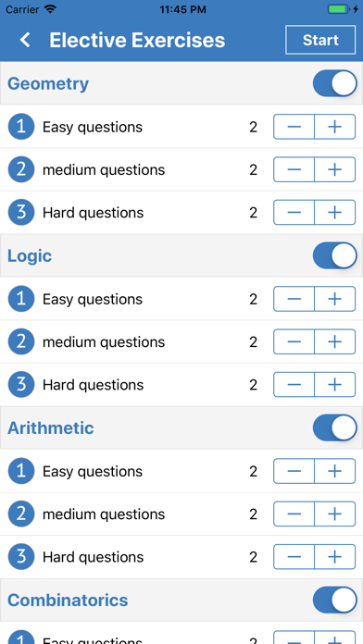363x644 pixels.
Task: Reduce Geometry hard questions count
Action: [x=294, y=212]
